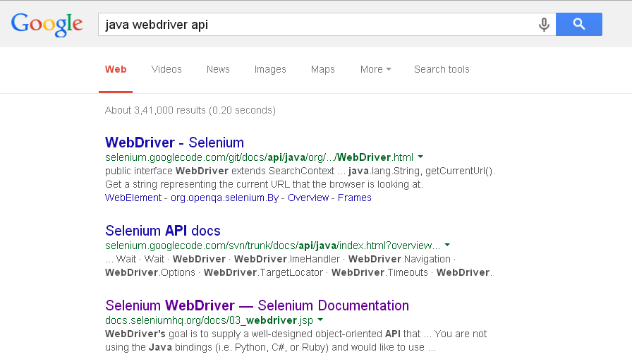Viewport: 632px width, 364px height.
Task: Click the Google logo
Action: coord(47,24)
